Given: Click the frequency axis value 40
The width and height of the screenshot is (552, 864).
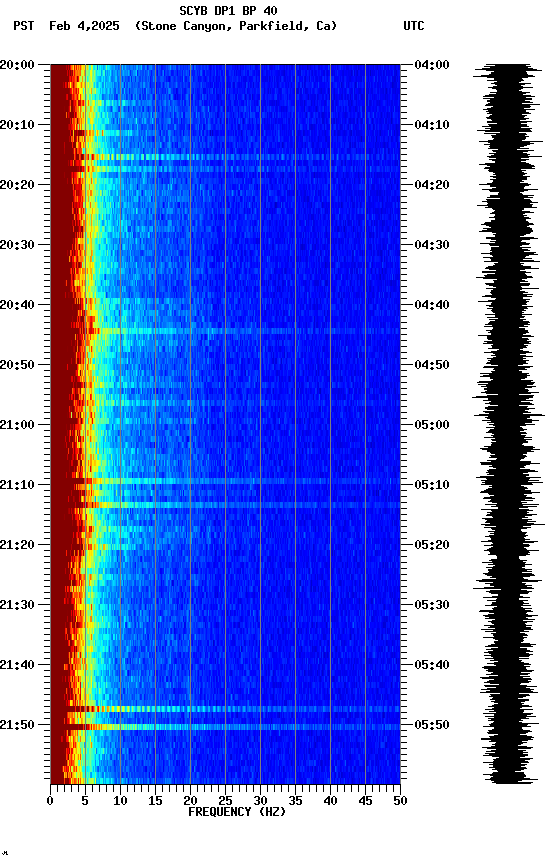Looking at the screenshot, I should (x=331, y=801).
